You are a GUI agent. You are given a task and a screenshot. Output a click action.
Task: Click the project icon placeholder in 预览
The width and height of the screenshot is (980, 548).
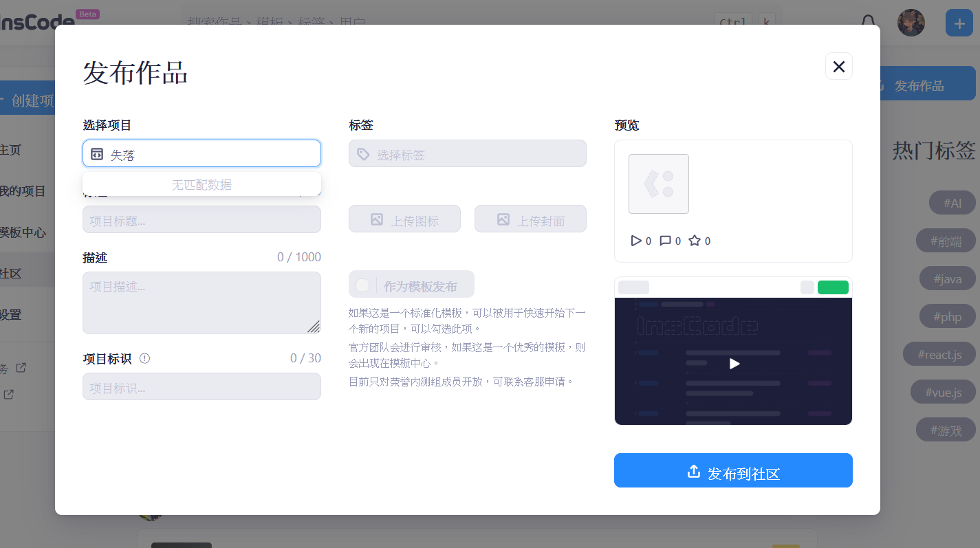659,184
